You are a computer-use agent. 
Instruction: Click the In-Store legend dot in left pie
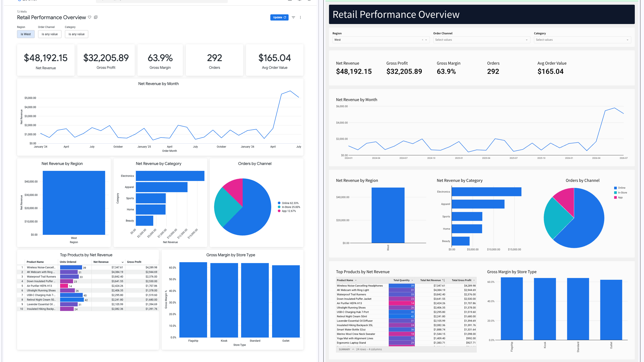(279, 207)
